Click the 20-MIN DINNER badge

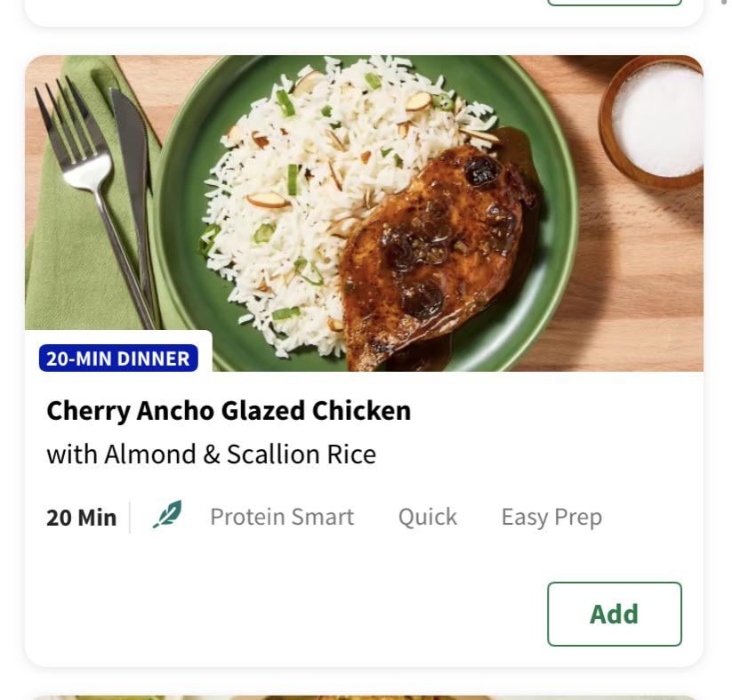click(x=118, y=358)
